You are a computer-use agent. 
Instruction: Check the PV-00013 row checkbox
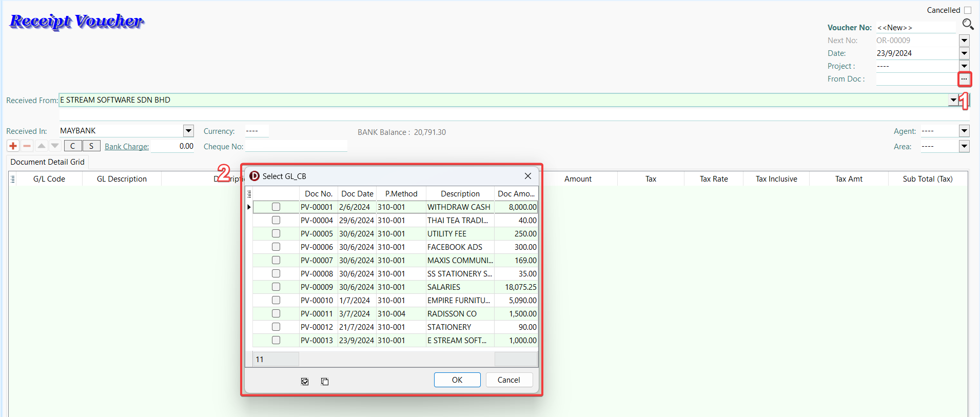pos(276,340)
